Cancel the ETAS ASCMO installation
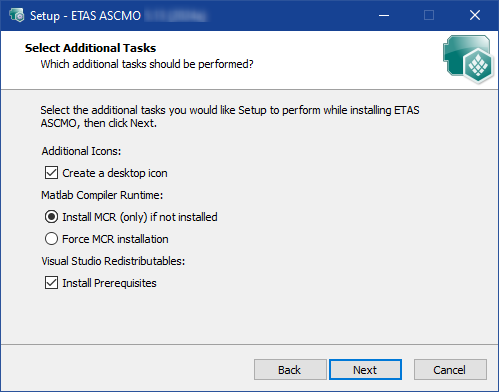The width and height of the screenshot is (499, 392). pos(450,370)
